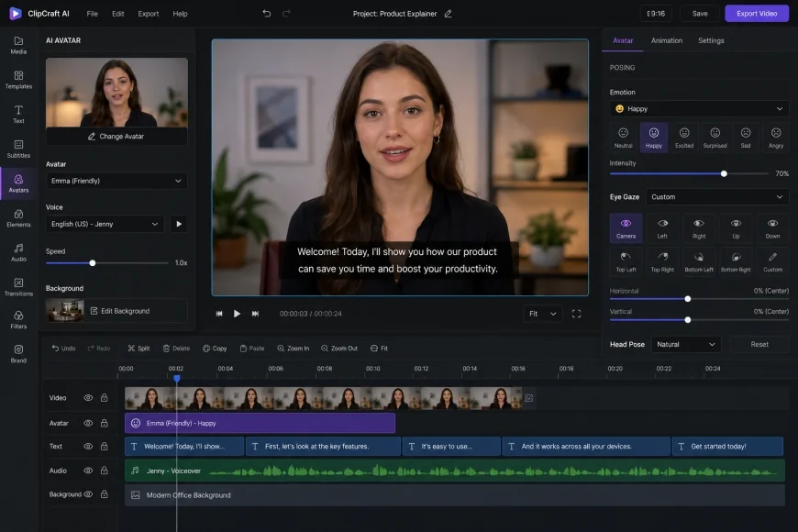
Task: Click the undo arrow in top bar
Action: click(x=267, y=14)
